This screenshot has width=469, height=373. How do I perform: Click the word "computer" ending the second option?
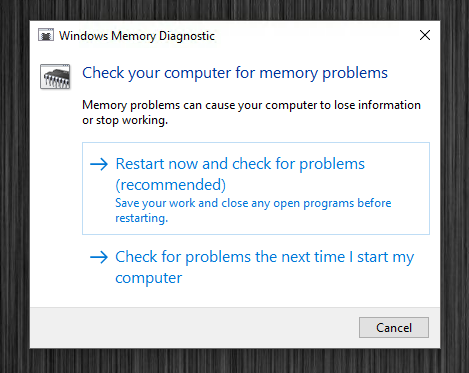point(149,278)
